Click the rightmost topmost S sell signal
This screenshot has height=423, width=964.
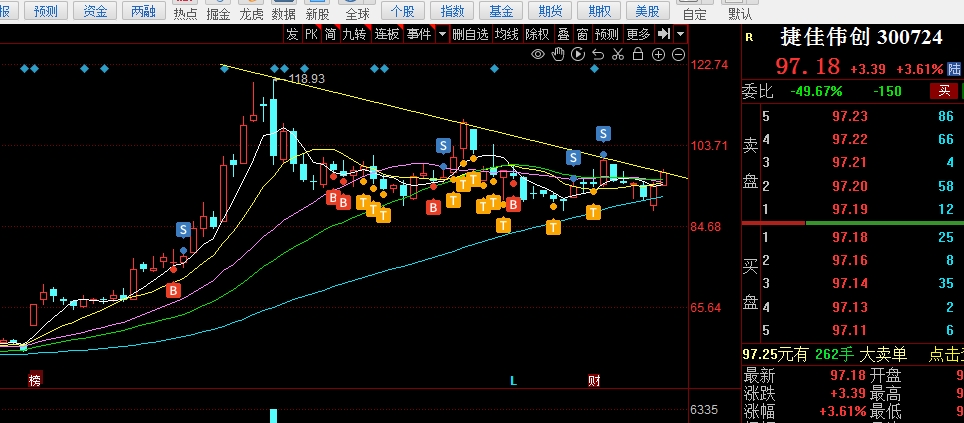[604, 133]
